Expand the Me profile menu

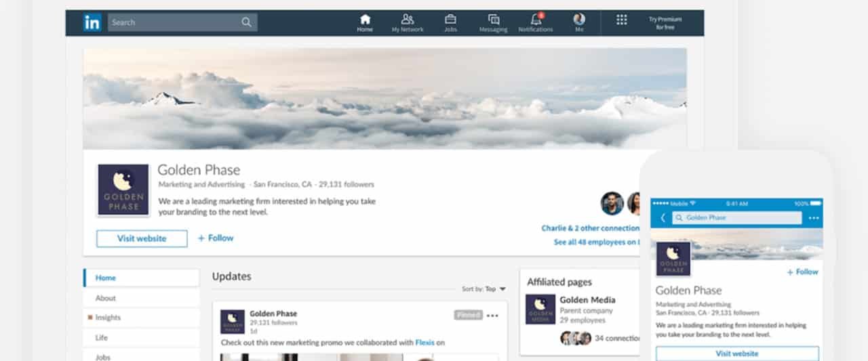click(x=578, y=20)
